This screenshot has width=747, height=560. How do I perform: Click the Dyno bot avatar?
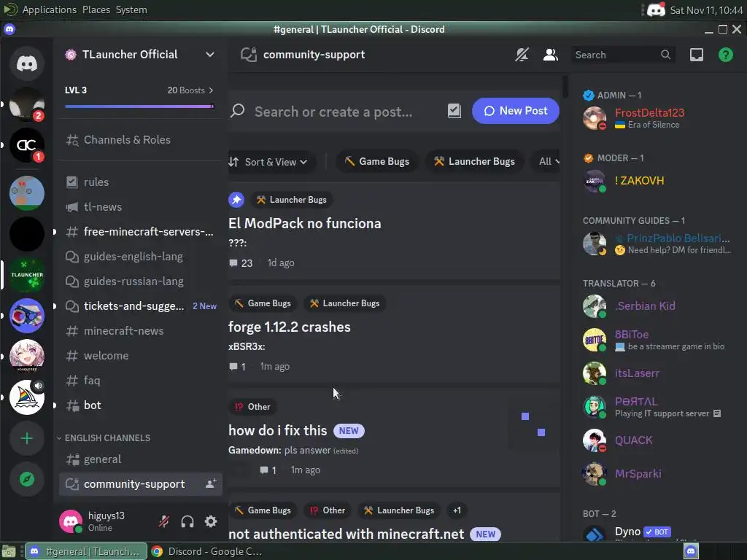pos(595,533)
